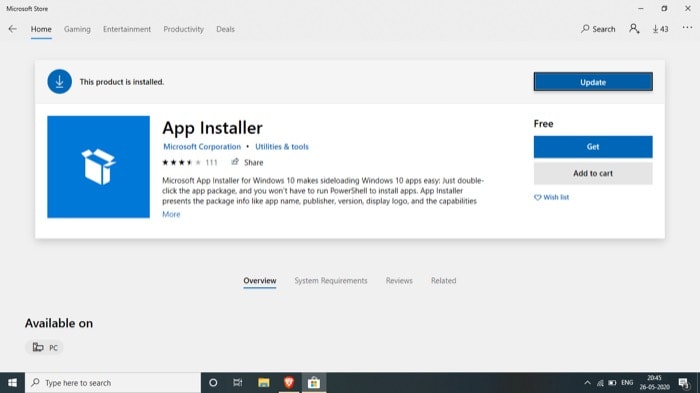Click the PC availability badge
700x393 pixels.
[45, 347]
